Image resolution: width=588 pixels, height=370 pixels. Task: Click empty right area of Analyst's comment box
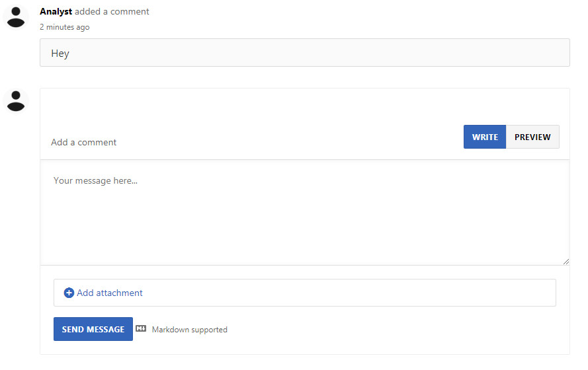tap(375, 53)
